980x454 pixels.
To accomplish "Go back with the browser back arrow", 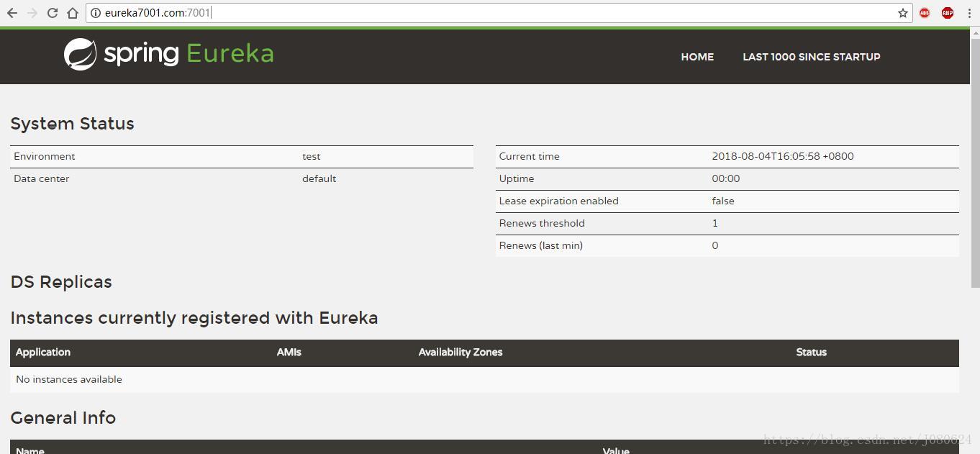I will click(12, 13).
